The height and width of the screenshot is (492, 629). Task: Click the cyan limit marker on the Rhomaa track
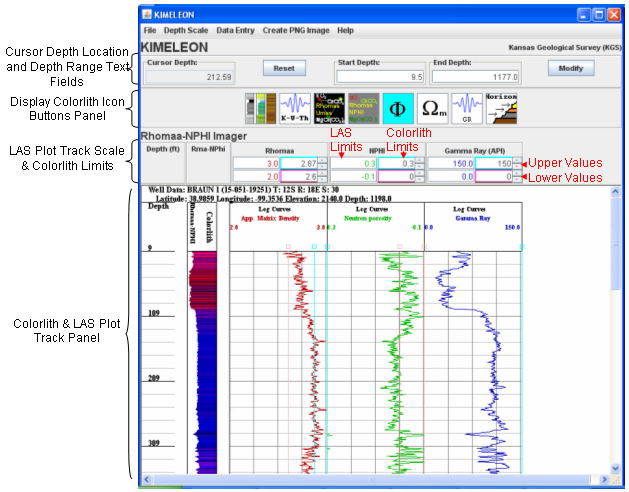coord(314,246)
